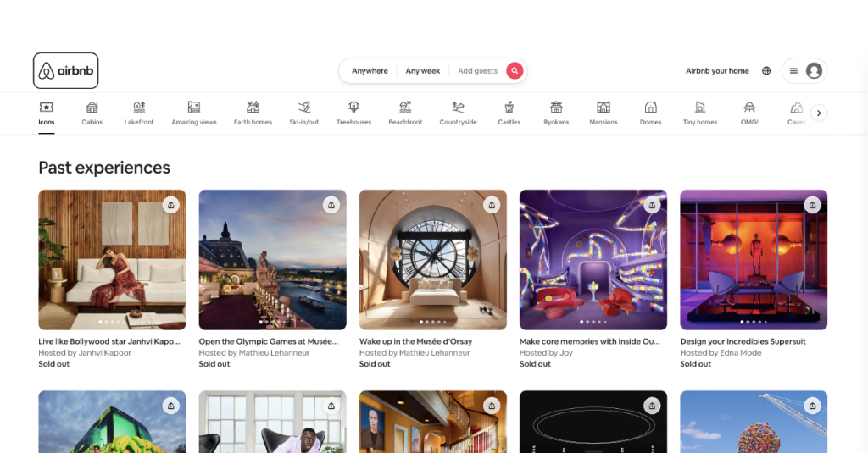868x453 pixels.
Task: Open the red Incredibles lab photo
Action: (x=754, y=260)
